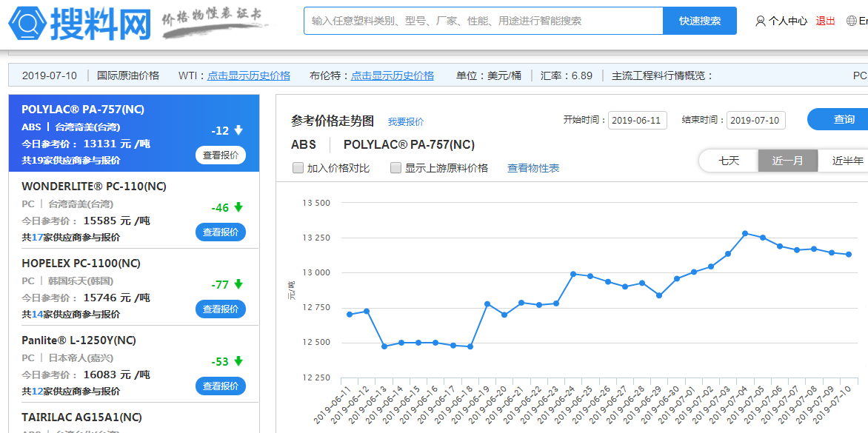This screenshot has height=433, width=868.
Task: Switch to the 七天 time range tab
Action: tap(729, 161)
